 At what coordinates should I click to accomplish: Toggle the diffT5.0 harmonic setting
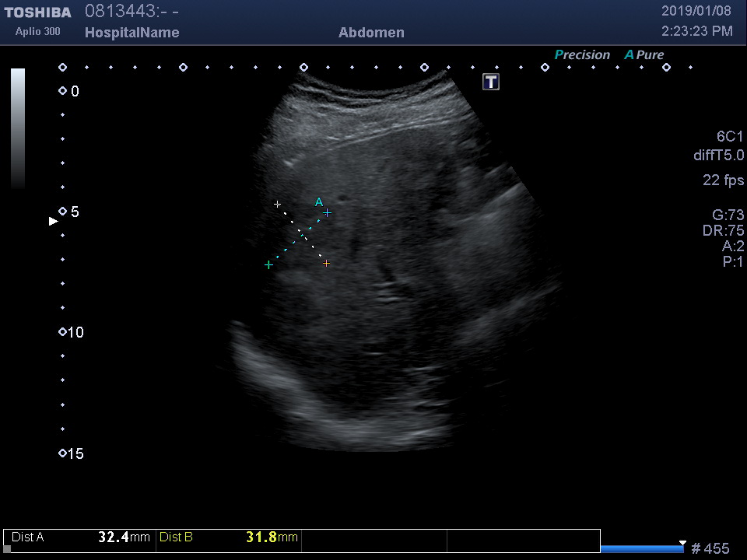point(718,156)
